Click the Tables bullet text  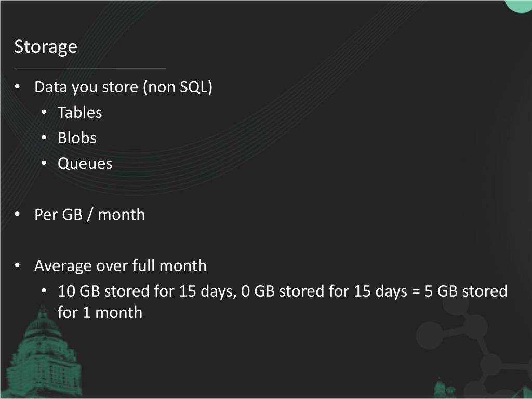[x=79, y=112]
